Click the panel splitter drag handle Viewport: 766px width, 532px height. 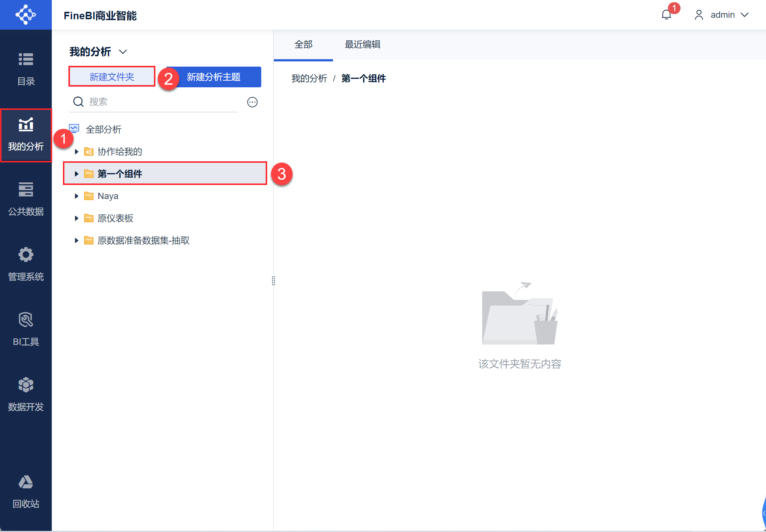tap(273, 281)
